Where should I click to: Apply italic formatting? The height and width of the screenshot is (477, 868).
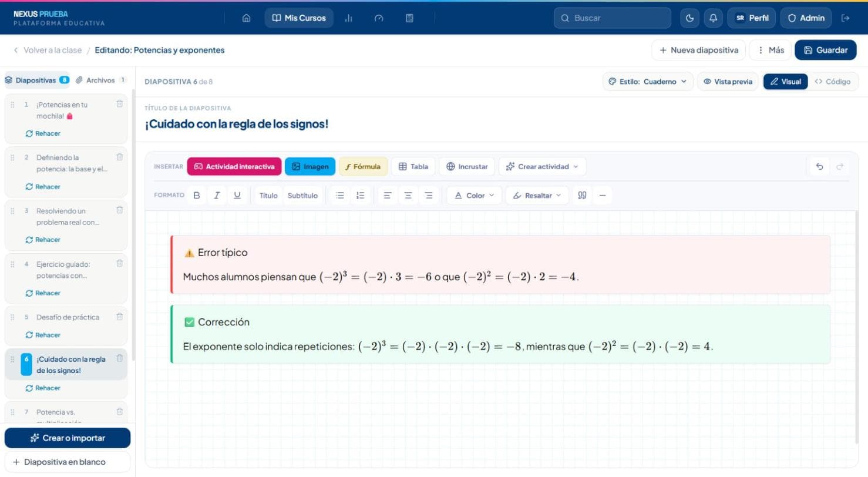click(217, 196)
